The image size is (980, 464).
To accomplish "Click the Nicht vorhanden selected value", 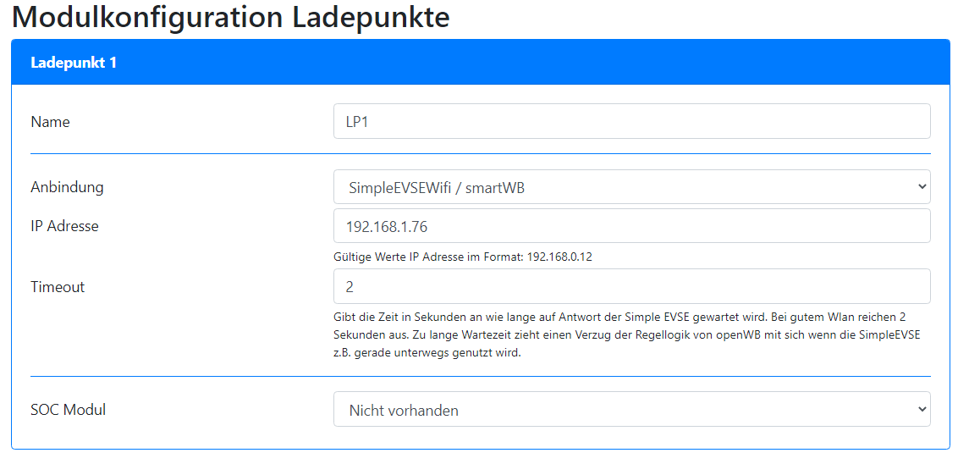I will click(x=404, y=411).
